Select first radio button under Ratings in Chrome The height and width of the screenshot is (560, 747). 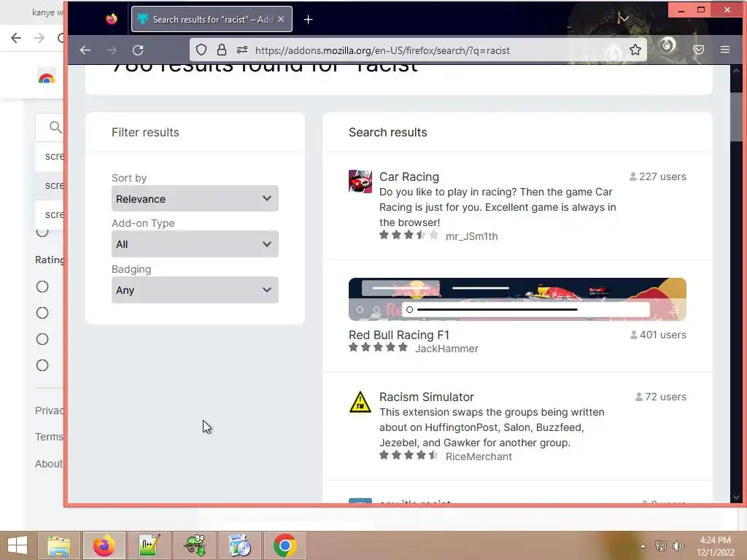tap(42, 287)
